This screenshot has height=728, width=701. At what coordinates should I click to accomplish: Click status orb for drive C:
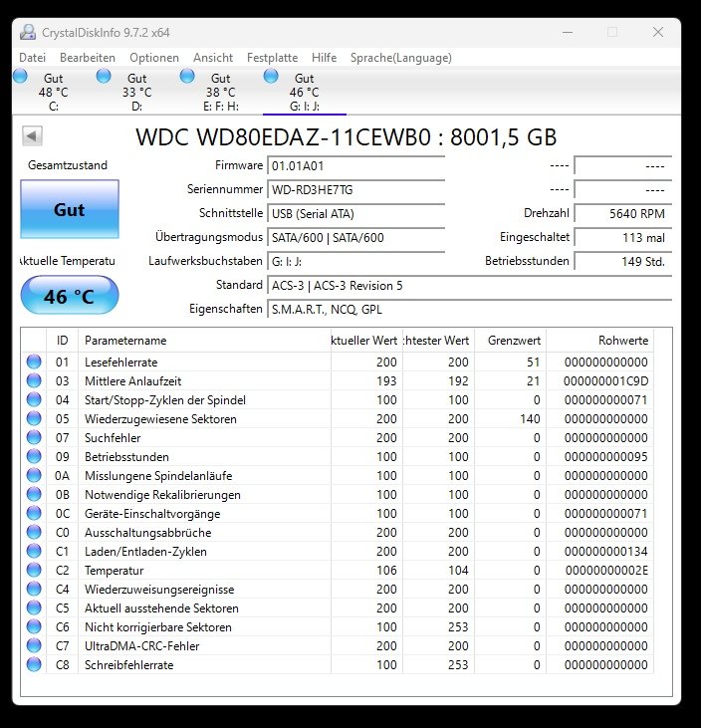(x=20, y=76)
